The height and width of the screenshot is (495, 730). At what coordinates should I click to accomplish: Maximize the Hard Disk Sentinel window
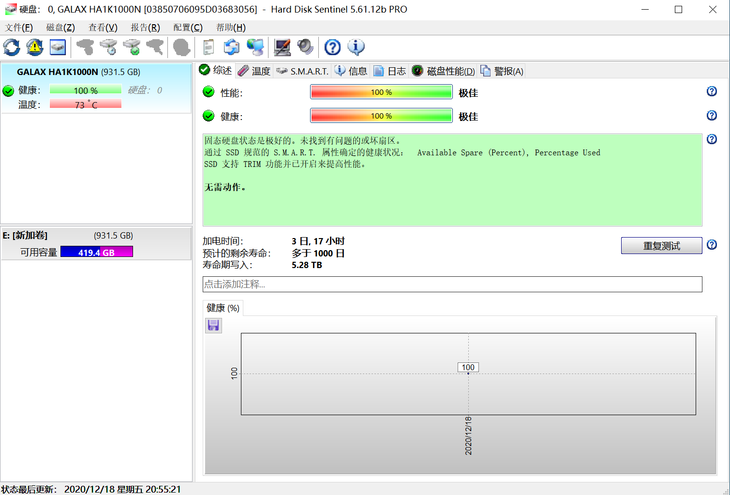point(678,9)
